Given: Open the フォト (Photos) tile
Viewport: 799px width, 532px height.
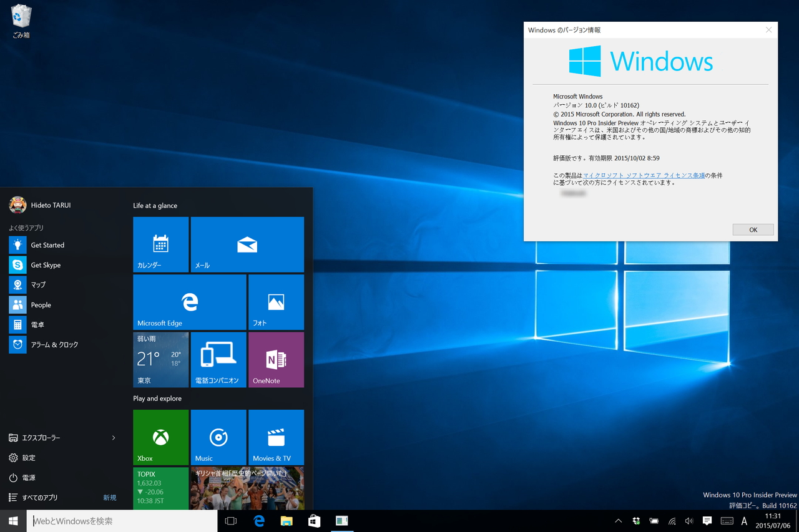Looking at the screenshot, I should [276, 301].
